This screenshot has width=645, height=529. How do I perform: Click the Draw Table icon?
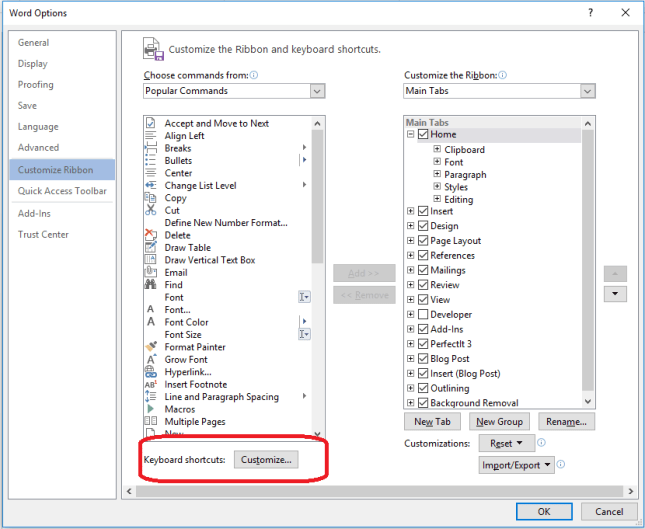(151, 247)
